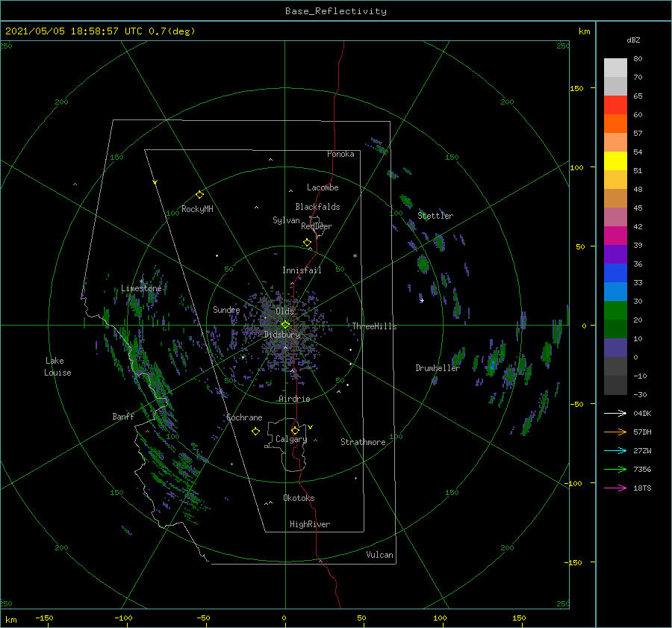The width and height of the screenshot is (672, 628).
Task: Click the yellow diamond marker beside RockyMH
Action: 199,195
